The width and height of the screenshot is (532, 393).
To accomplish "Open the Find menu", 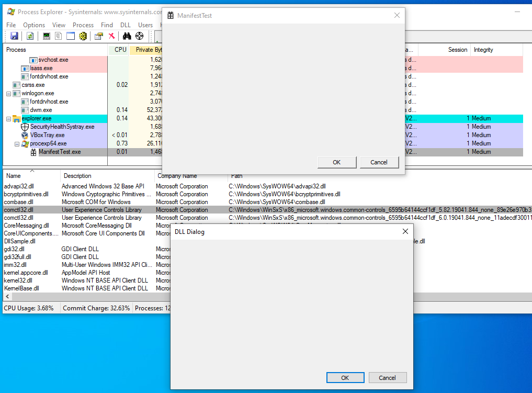I will point(107,25).
